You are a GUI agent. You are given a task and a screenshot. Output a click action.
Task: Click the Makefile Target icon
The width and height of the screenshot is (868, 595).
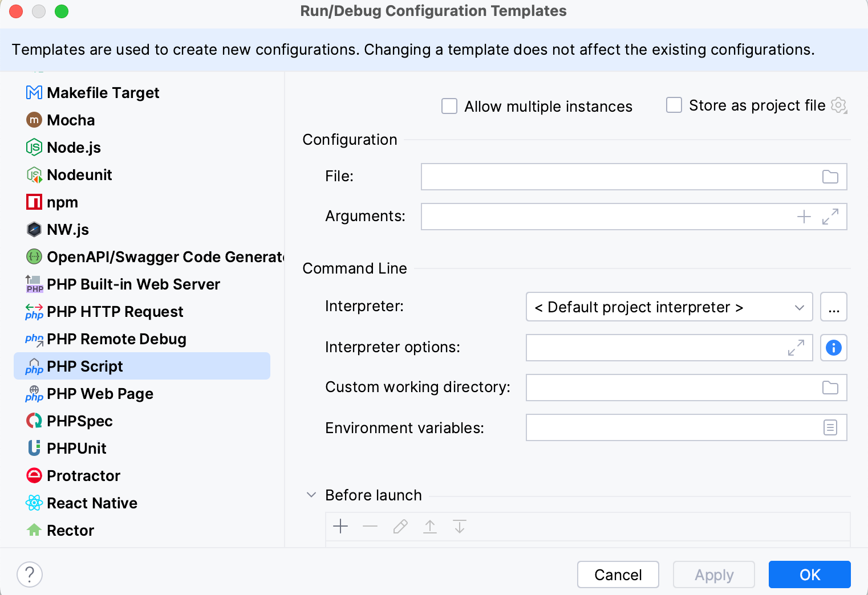point(34,92)
